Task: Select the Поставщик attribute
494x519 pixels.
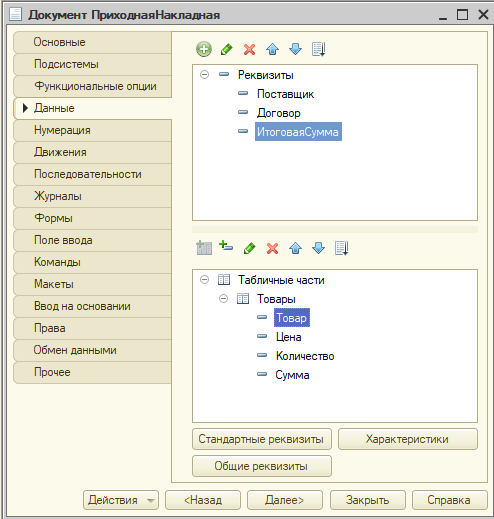Action: 285,94
